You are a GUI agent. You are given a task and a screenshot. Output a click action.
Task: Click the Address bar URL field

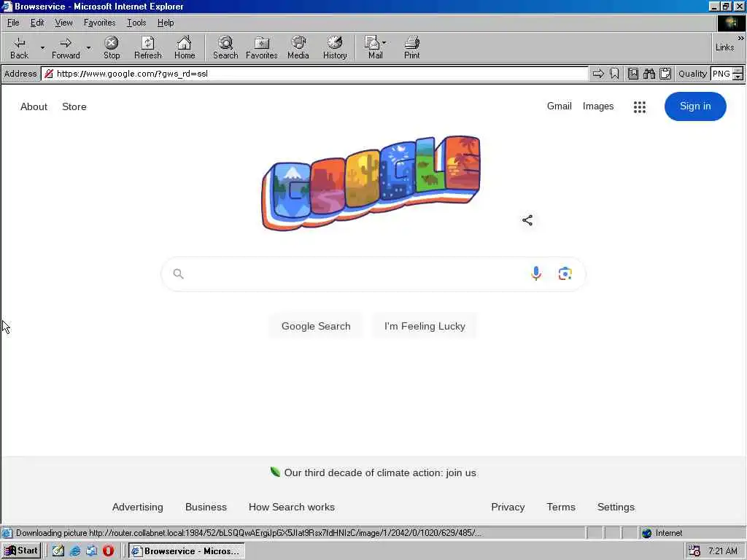coord(314,74)
